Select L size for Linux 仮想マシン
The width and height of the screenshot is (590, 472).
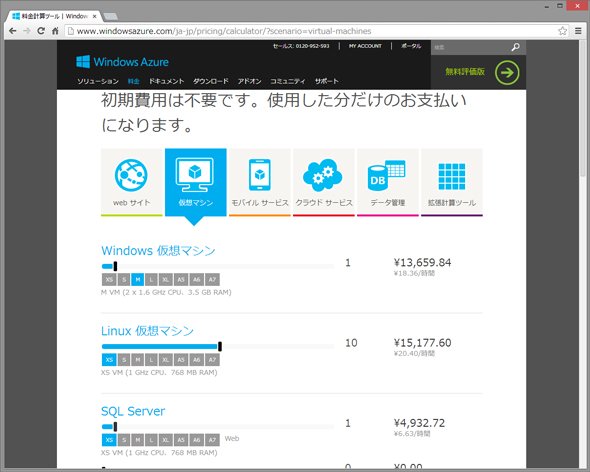[151, 359]
